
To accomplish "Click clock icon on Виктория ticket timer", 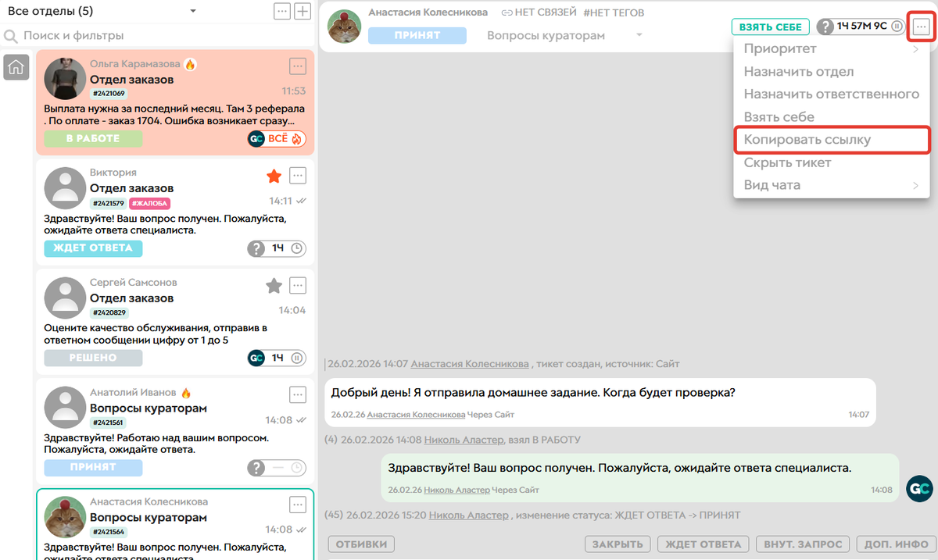I will pos(297,248).
